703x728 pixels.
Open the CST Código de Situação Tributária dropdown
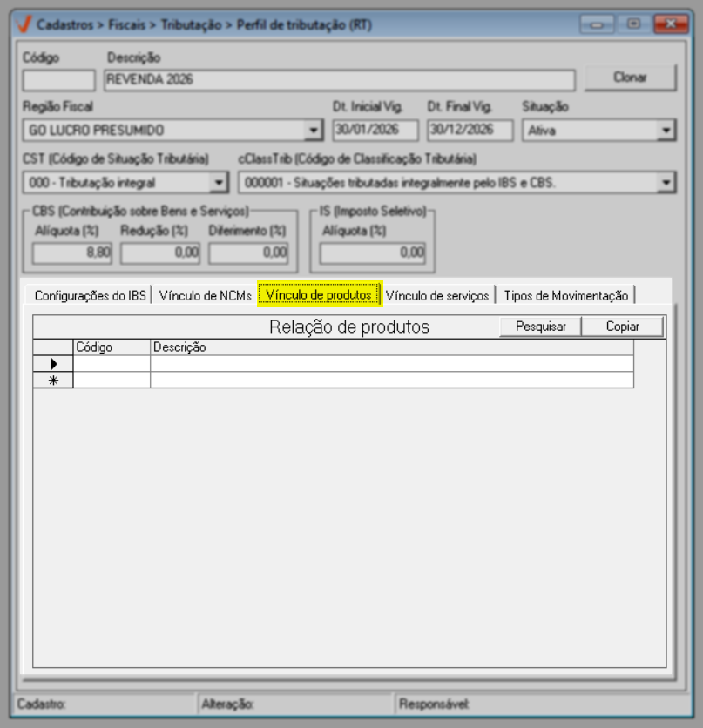click(x=219, y=183)
